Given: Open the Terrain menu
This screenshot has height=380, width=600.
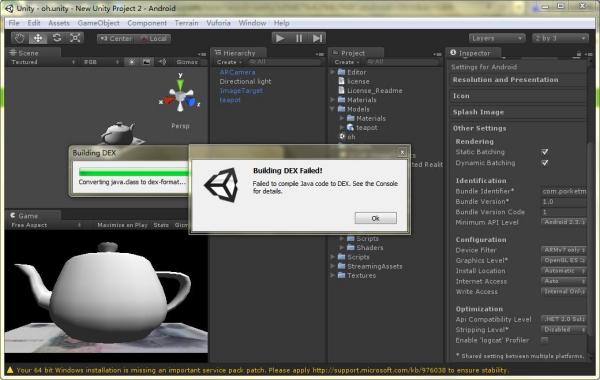Looking at the screenshot, I should pos(186,23).
